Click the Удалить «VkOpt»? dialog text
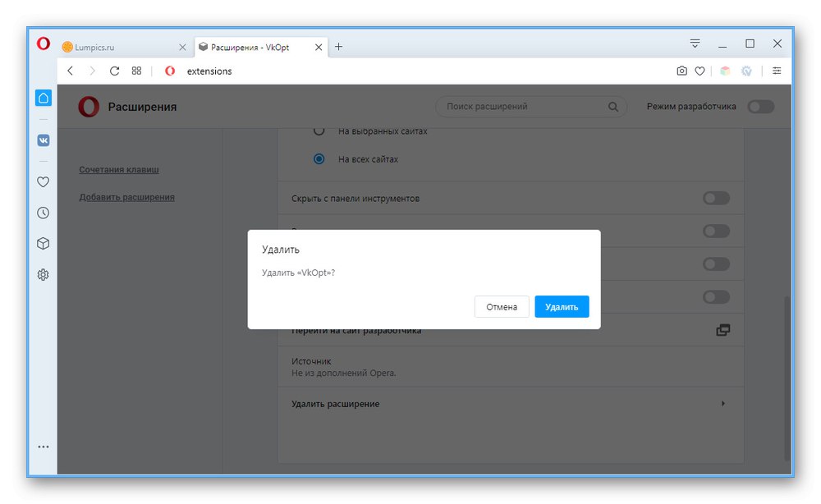 coord(299,273)
